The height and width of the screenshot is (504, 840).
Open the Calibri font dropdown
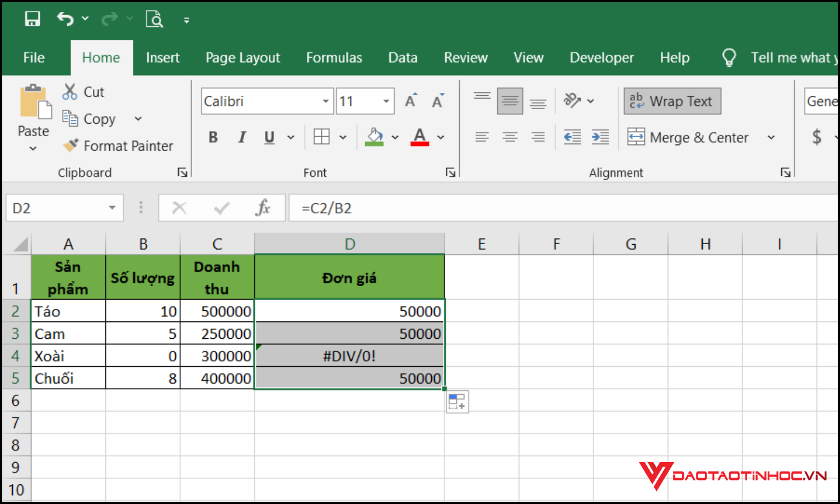(325, 101)
